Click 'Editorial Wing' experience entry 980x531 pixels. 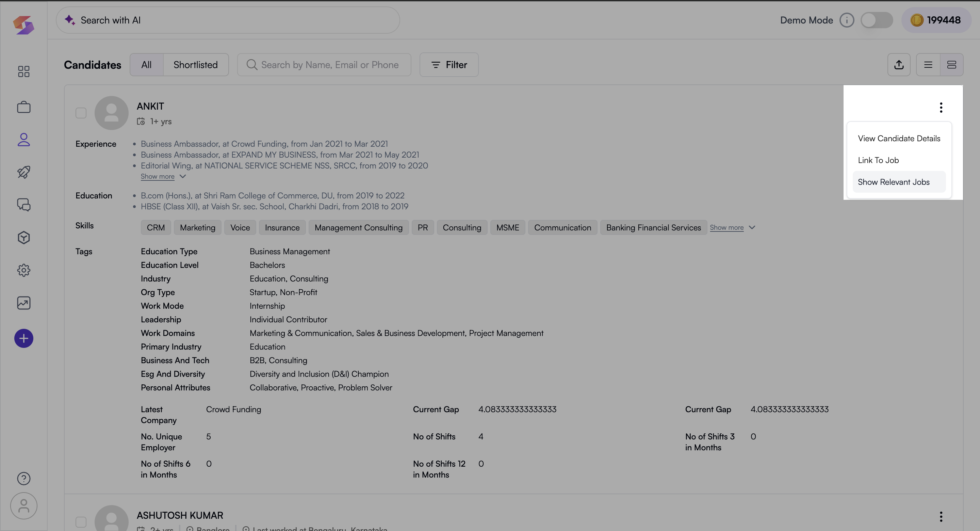[284, 165]
